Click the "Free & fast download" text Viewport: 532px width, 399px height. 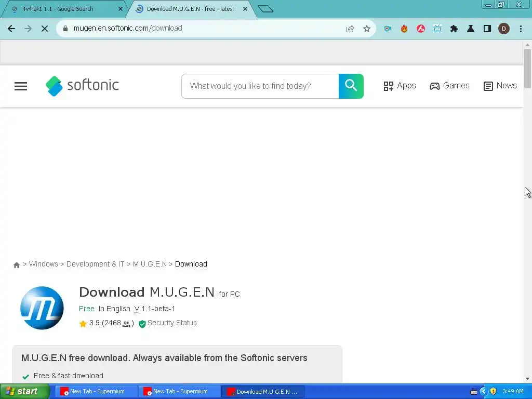(68, 376)
